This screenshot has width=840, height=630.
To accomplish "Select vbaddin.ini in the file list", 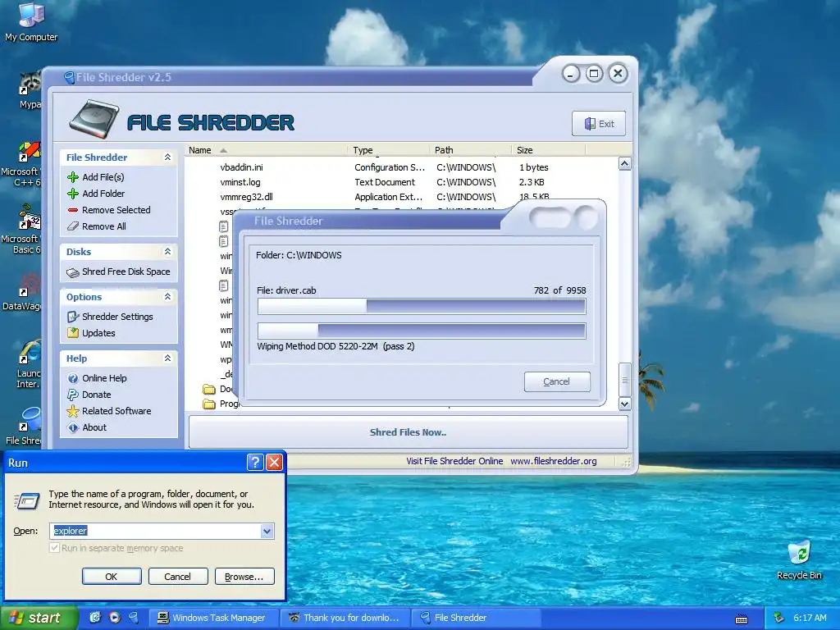I will pos(241,167).
